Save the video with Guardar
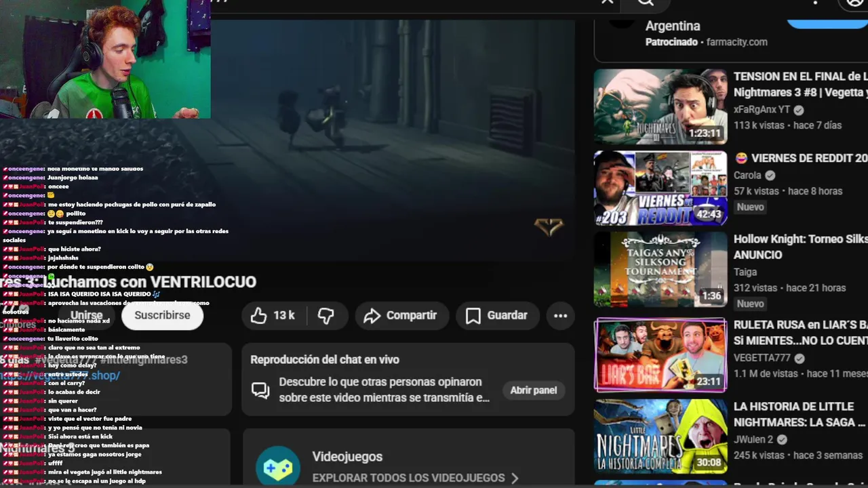 pos(497,315)
